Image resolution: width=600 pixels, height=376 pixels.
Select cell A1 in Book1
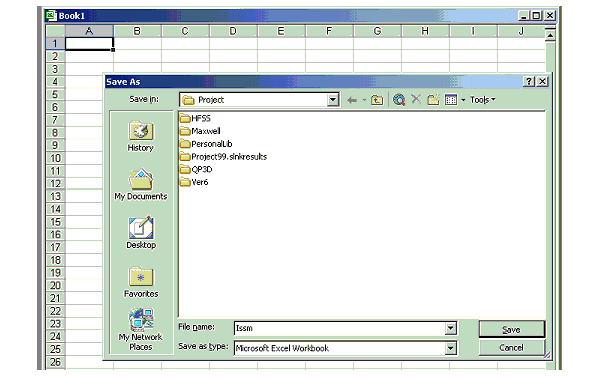coord(89,44)
